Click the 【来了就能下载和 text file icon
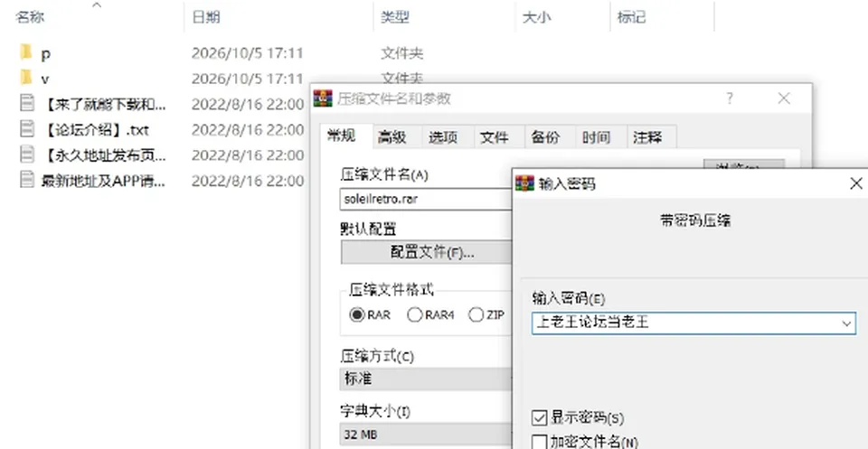The height and width of the screenshot is (449, 868). click(26, 103)
